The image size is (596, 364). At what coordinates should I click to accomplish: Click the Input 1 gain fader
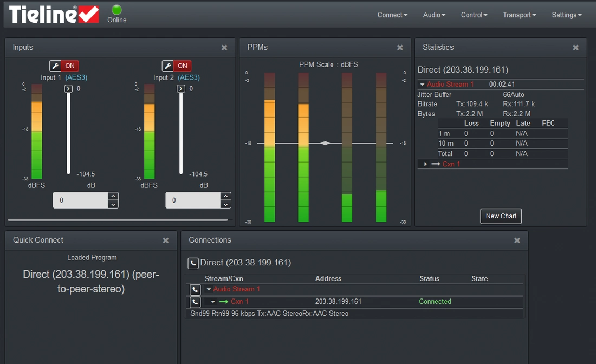pyautogui.click(x=68, y=131)
